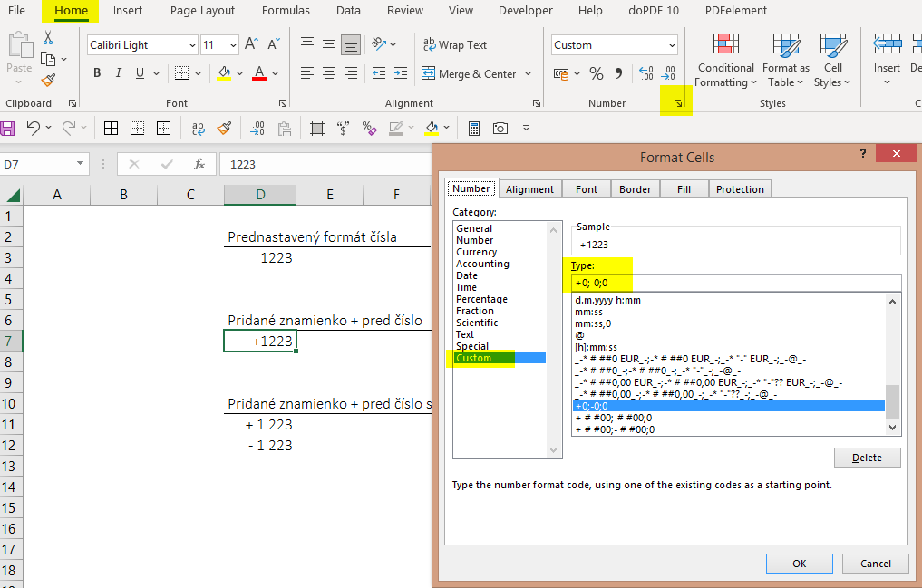Click Delete button in Format Cells
The image size is (922, 588).
pyautogui.click(x=868, y=458)
